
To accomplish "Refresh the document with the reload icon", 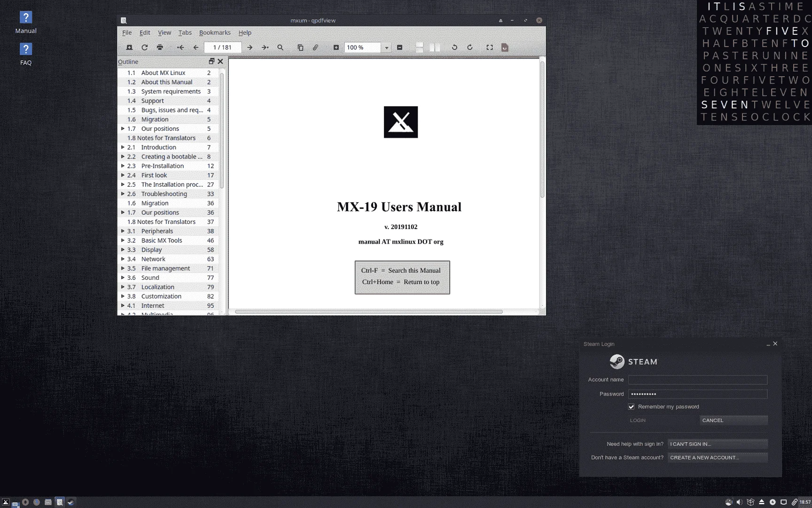I will [145, 48].
